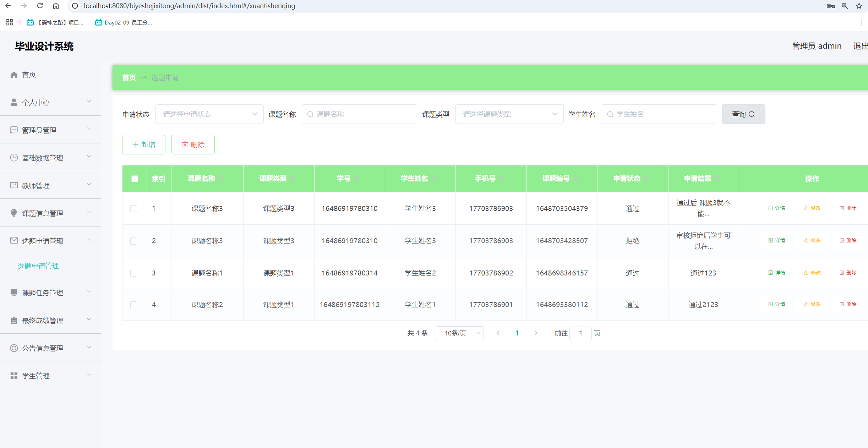
Task: Bookmark this page with the star icon
Action: [859, 6]
